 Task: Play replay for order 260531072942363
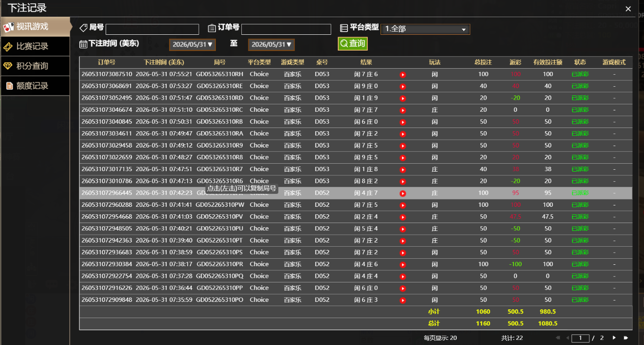[x=403, y=241]
